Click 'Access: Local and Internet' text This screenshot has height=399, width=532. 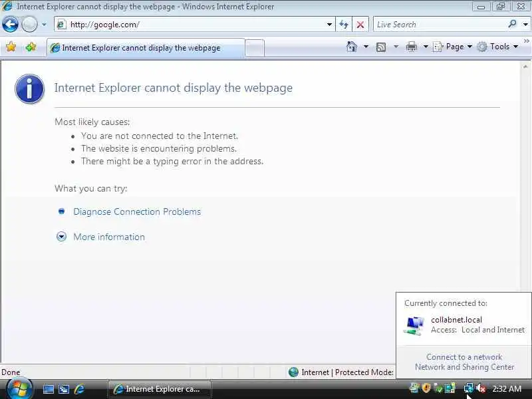coord(477,330)
